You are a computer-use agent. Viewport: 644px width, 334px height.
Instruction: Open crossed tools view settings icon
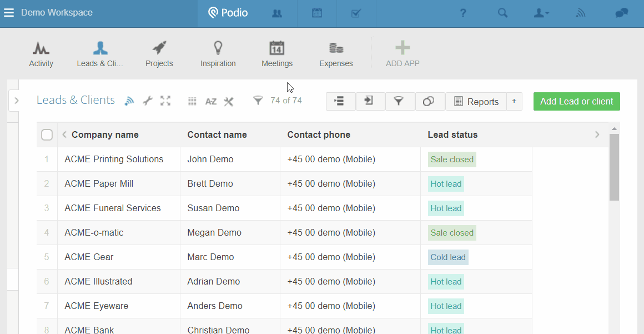[229, 101]
